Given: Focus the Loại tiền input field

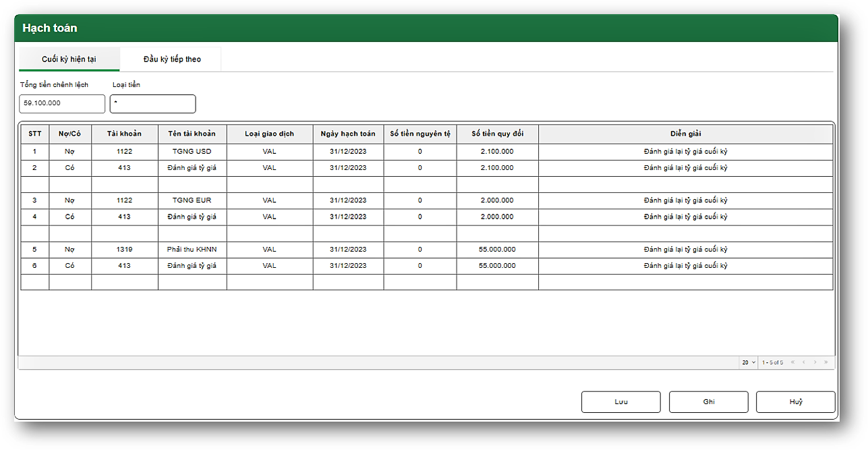Looking at the screenshot, I should [152, 104].
